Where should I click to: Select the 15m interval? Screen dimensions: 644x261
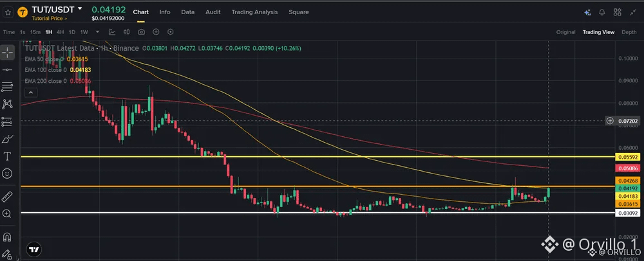point(35,32)
